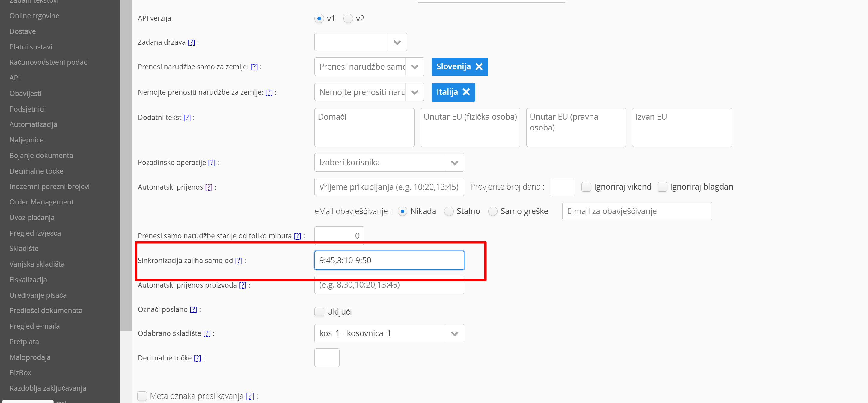The height and width of the screenshot is (403, 868).
Task: Open help [?] for Dodatni tekst
Action: (x=187, y=118)
